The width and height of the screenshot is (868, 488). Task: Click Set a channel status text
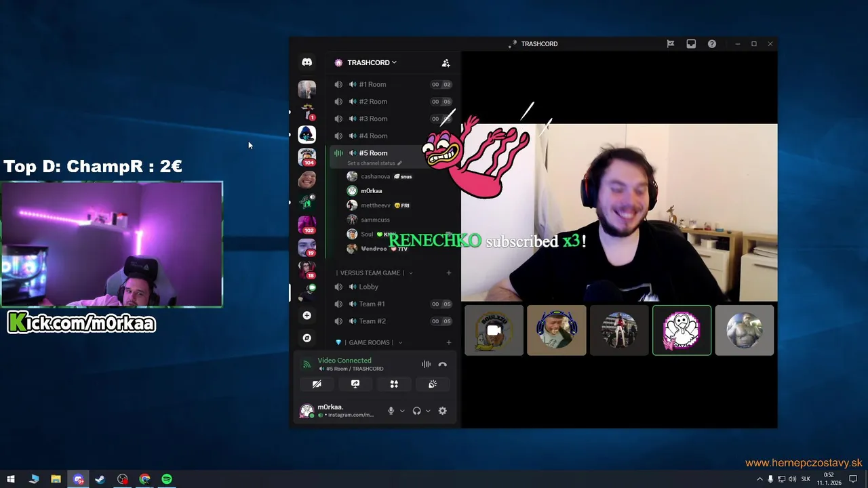pyautogui.click(x=371, y=163)
